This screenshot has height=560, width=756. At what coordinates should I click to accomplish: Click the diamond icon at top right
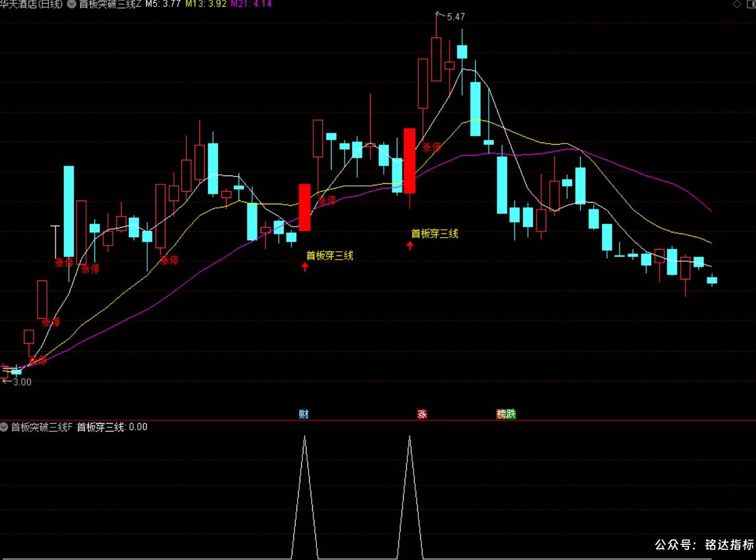click(x=737, y=4)
